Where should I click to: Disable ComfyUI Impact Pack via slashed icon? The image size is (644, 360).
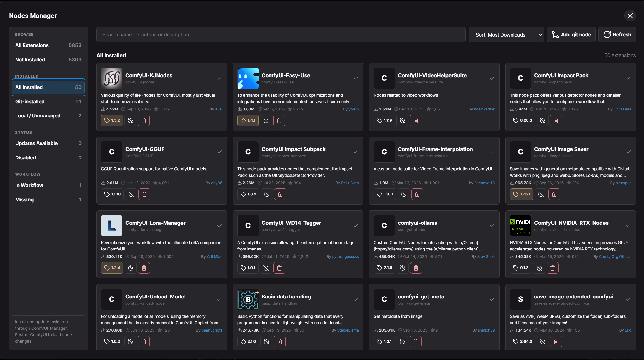click(543, 120)
